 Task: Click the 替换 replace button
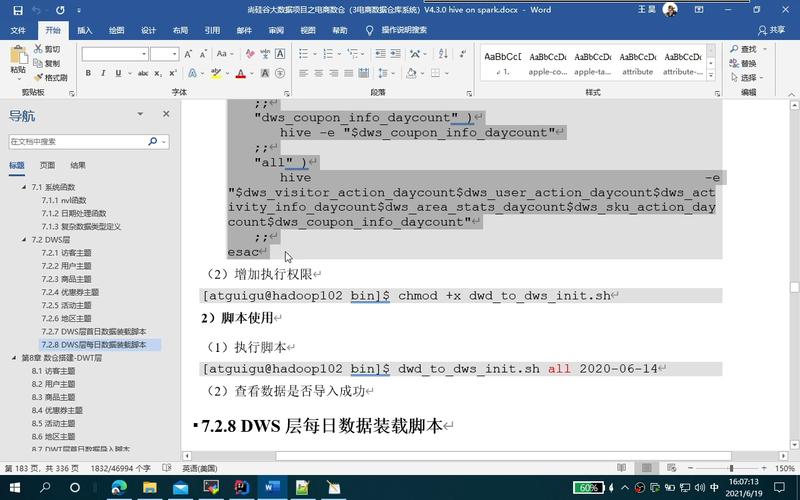coord(743,63)
